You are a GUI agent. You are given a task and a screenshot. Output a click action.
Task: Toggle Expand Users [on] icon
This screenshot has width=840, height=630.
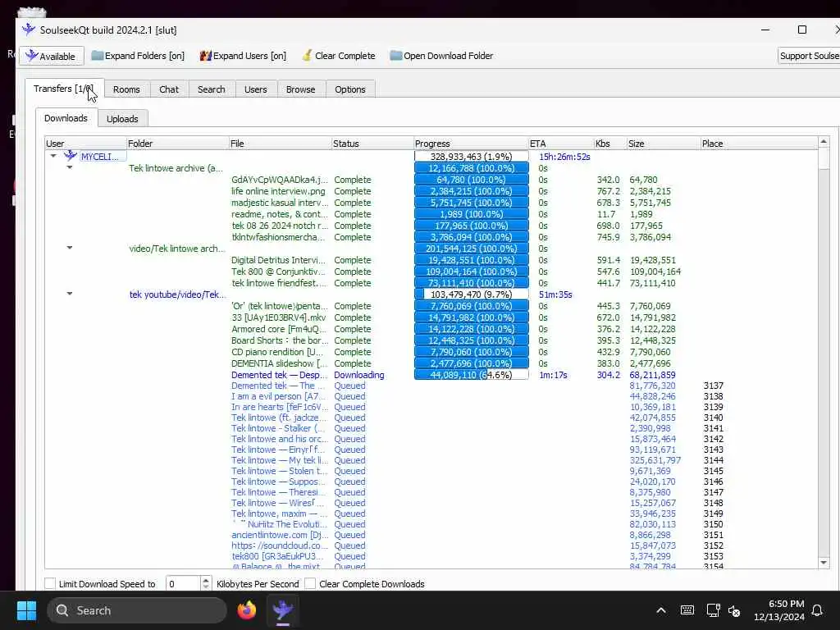(x=206, y=56)
